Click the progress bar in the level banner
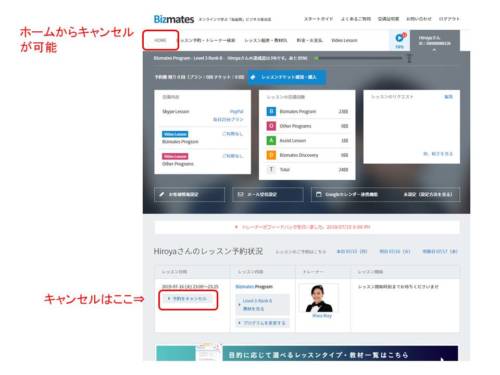The width and height of the screenshot is (500, 375). pos(359,58)
